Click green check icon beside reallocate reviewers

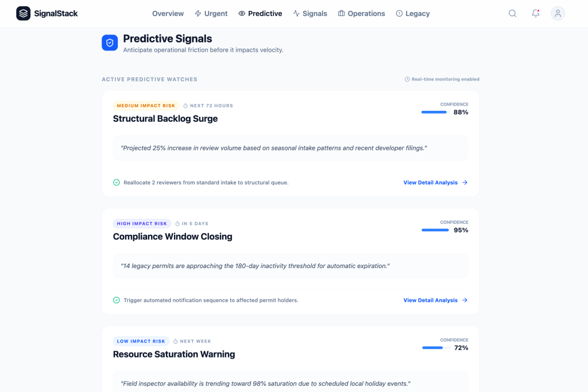(x=117, y=183)
